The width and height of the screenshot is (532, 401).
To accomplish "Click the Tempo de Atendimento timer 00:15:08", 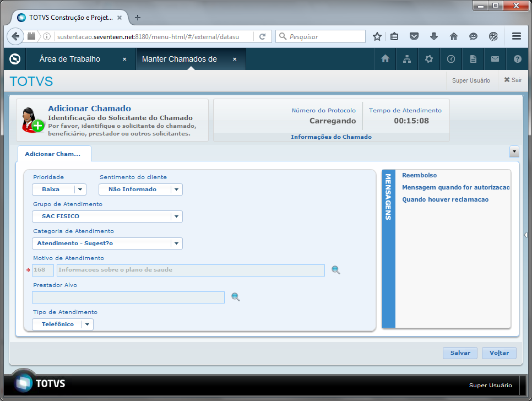I will pyautogui.click(x=411, y=121).
